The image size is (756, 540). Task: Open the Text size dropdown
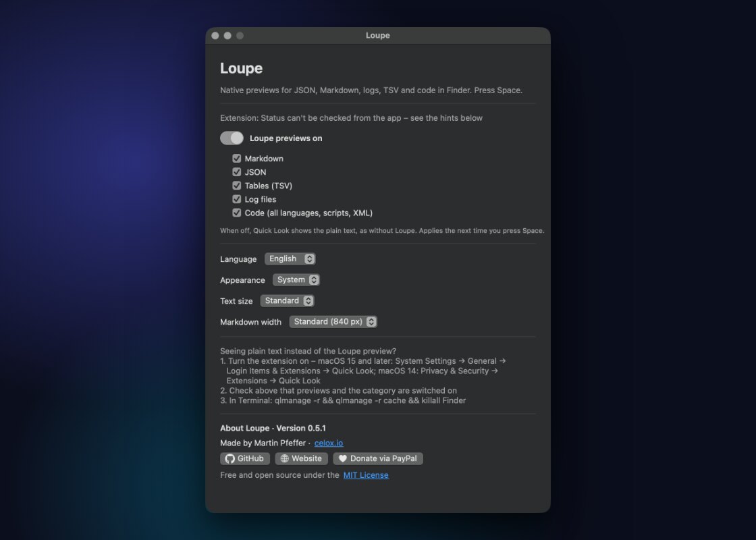pos(288,301)
